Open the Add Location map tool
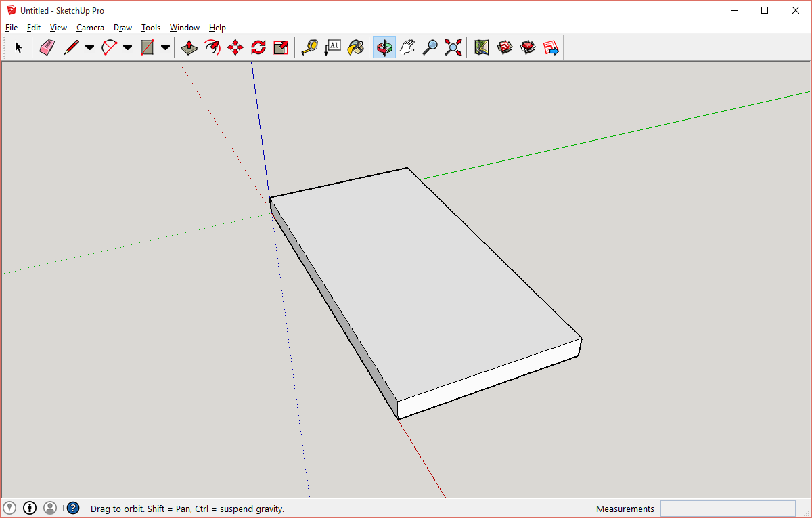The height and width of the screenshot is (518, 812). pos(482,47)
